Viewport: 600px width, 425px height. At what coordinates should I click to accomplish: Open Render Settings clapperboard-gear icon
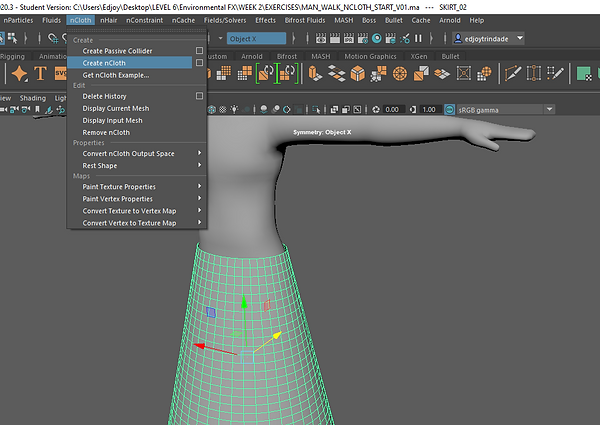[362, 38]
